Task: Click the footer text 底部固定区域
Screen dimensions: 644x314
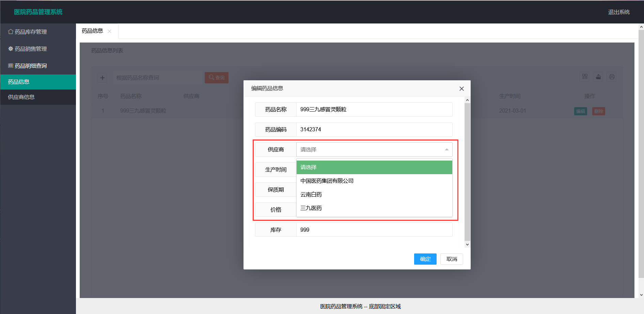Action: [x=385, y=307]
